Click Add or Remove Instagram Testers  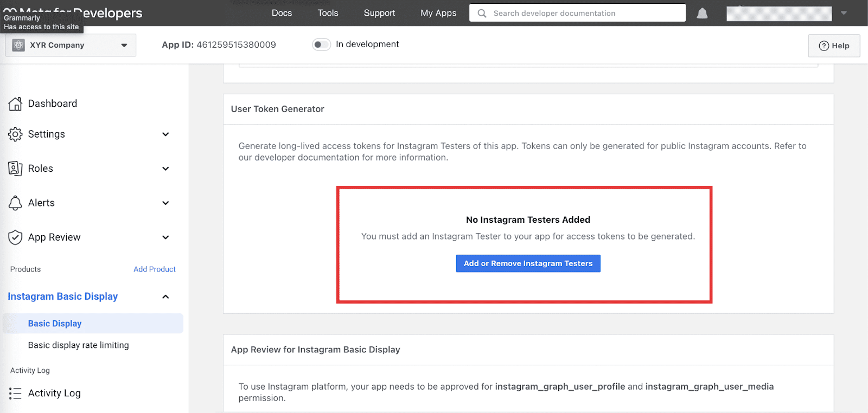(528, 263)
